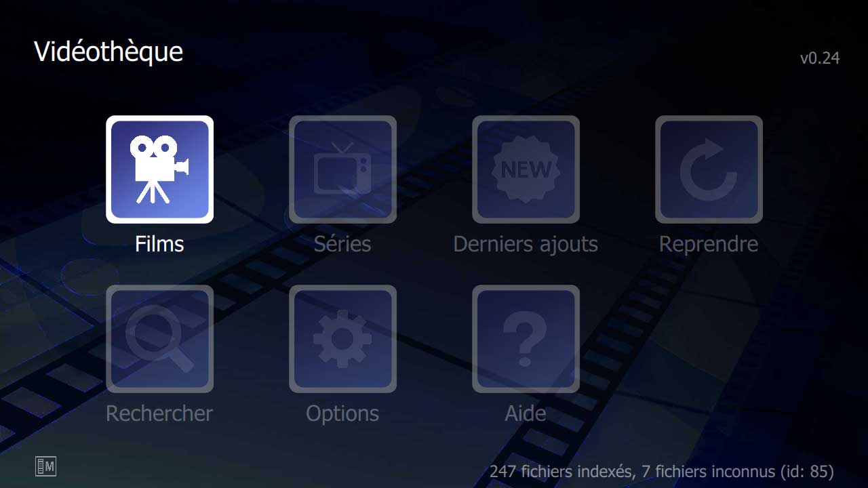The height and width of the screenshot is (488, 868).
Task: Click the small M logo icon
Action: coord(45,466)
